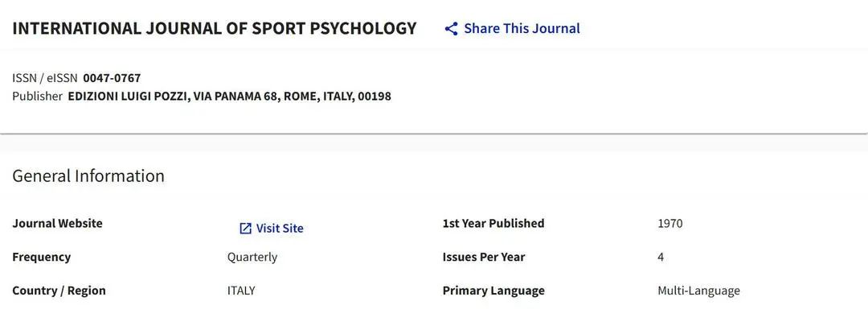
Task: Click the ISSN / eISSN label
Action: (45, 78)
